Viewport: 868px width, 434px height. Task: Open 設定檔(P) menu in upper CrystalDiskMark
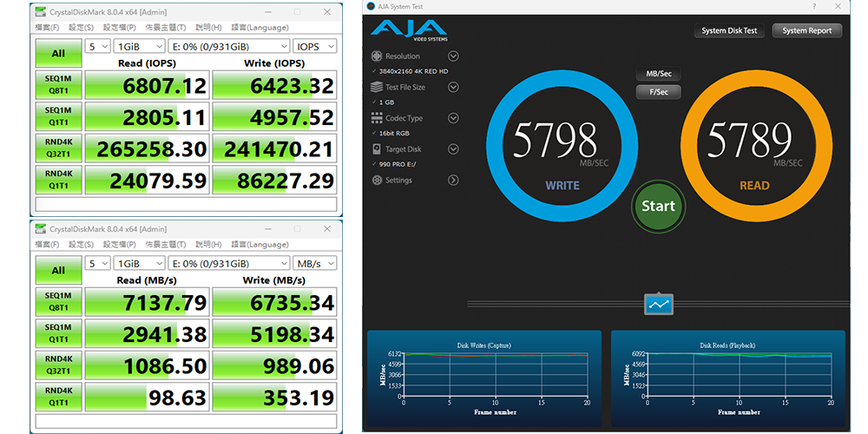point(120,28)
